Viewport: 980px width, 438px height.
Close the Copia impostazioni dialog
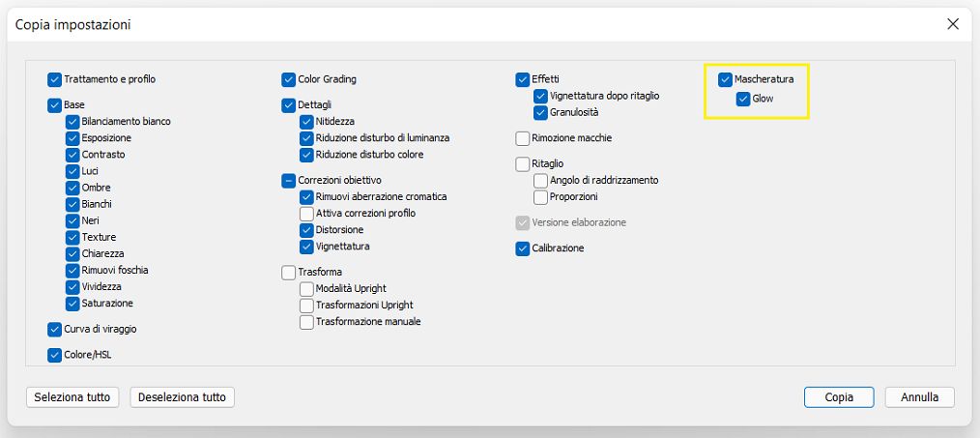tap(953, 24)
